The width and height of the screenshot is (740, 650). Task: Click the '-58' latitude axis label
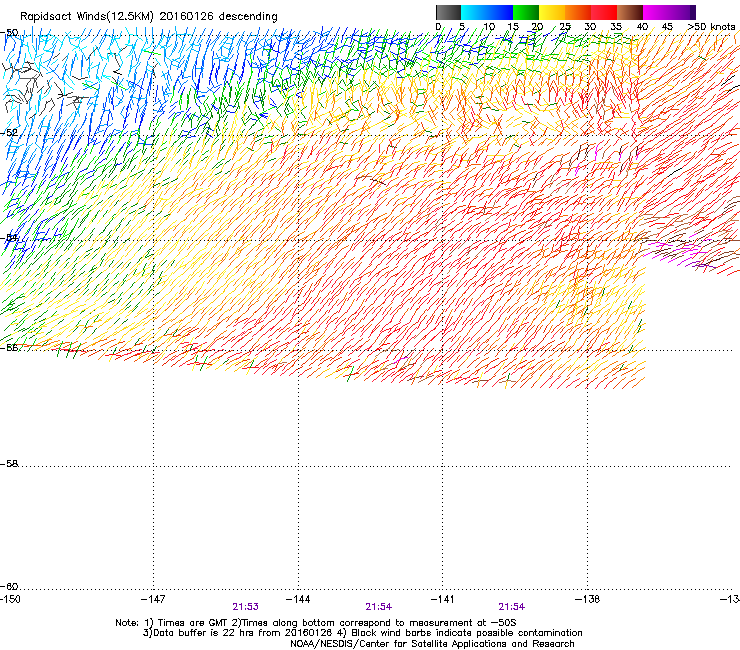pos(9,464)
